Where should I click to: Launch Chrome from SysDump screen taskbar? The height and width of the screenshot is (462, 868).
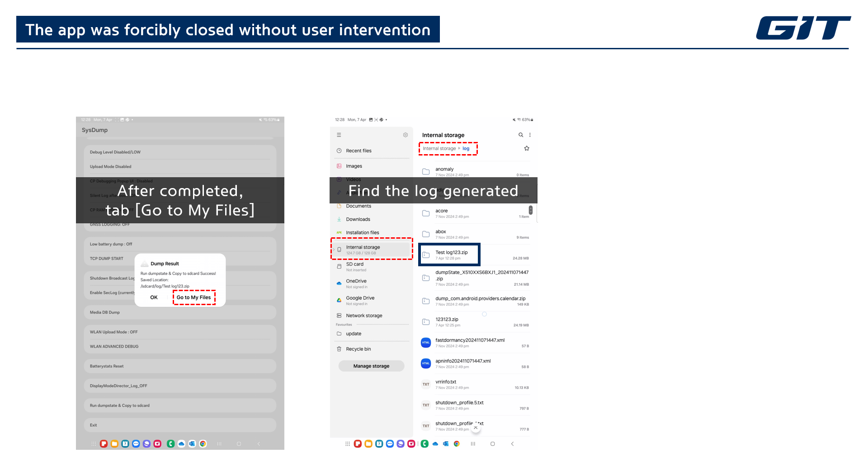203,444
